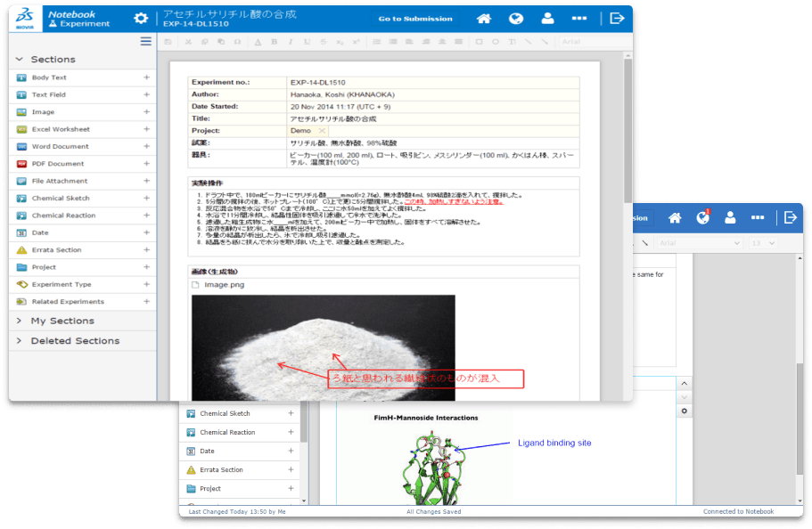Insert numbered list from toolbar
Image resolution: width=812 pixels, height=529 pixels.
(x=377, y=41)
